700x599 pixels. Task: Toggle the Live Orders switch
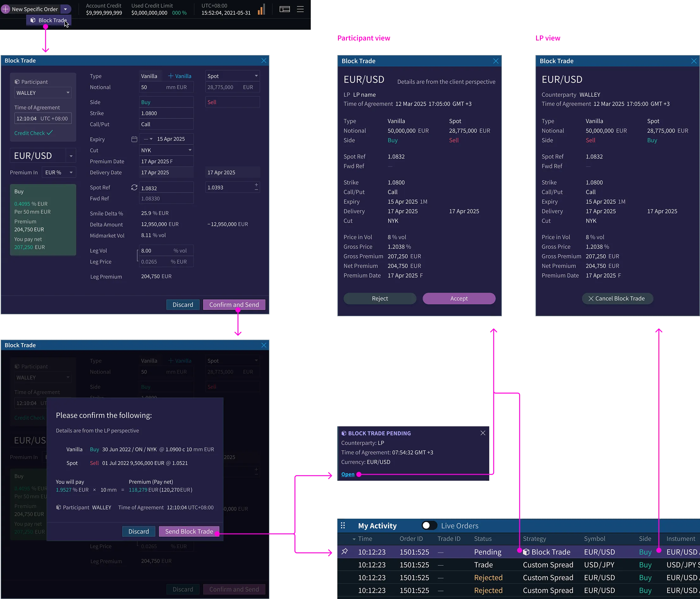tap(429, 525)
